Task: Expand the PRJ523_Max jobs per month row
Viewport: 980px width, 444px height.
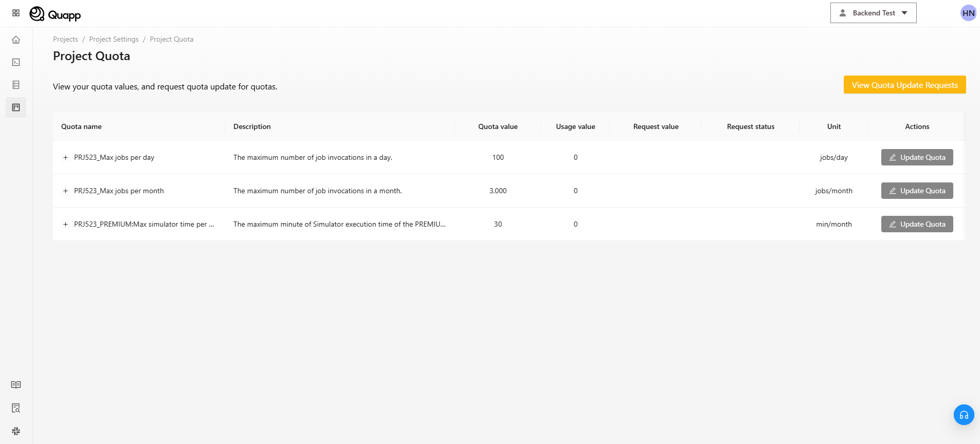Action: (65, 191)
